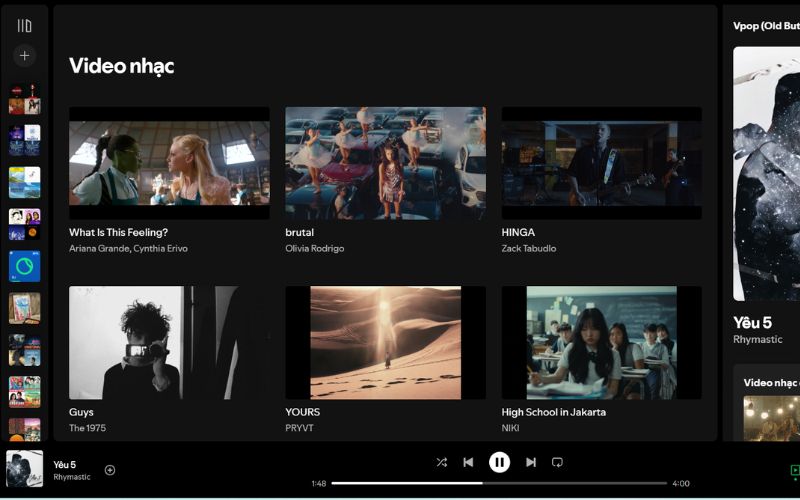The width and height of the screenshot is (800, 500).
Task: Play the HINGA video thumbnail
Action: coord(602,163)
